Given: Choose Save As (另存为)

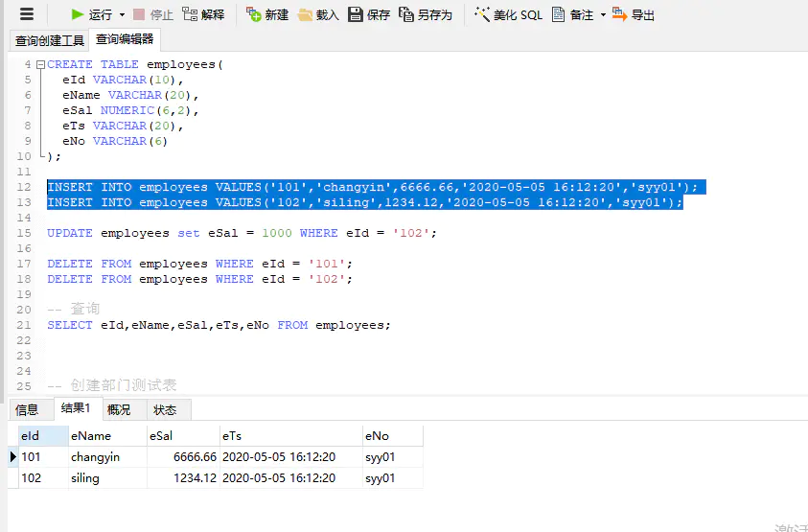Looking at the screenshot, I should point(426,15).
